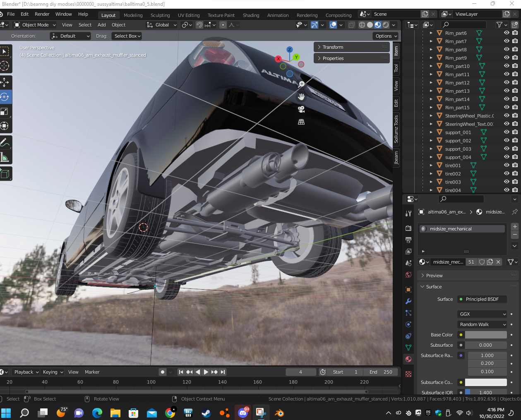Image resolution: width=521 pixels, height=420 pixels.
Task: Activate the Rotate tool
Action: tap(5, 97)
